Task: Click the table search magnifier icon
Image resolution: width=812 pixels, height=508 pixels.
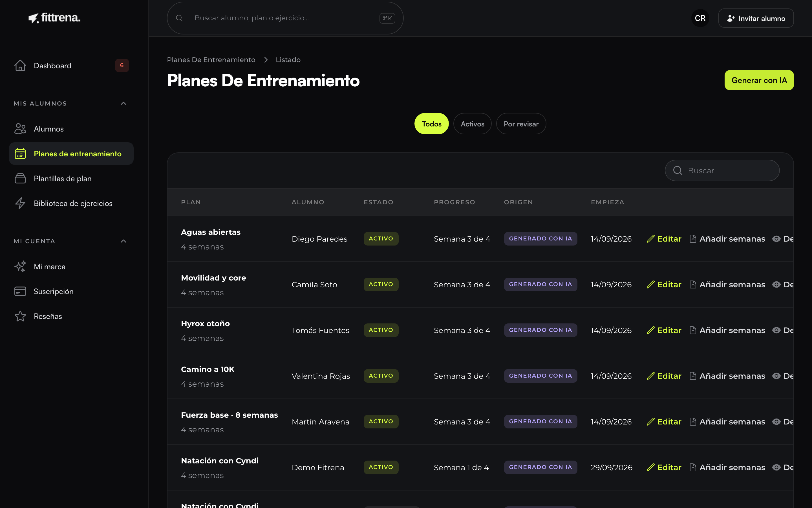Action: (678, 171)
